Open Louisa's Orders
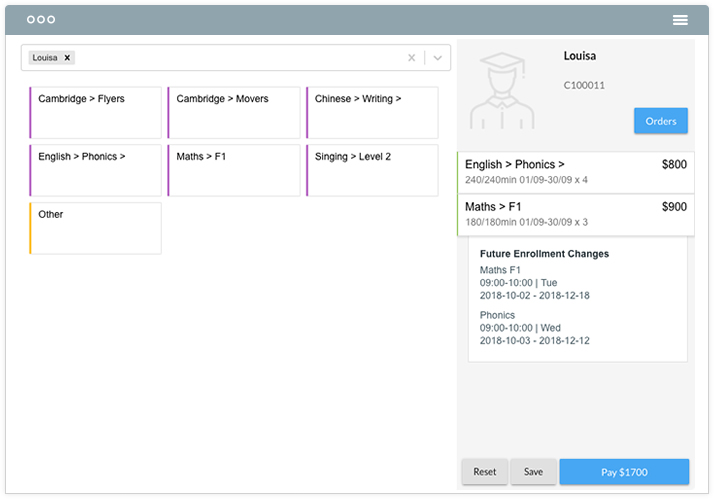The height and width of the screenshot is (499, 714). pos(660,121)
